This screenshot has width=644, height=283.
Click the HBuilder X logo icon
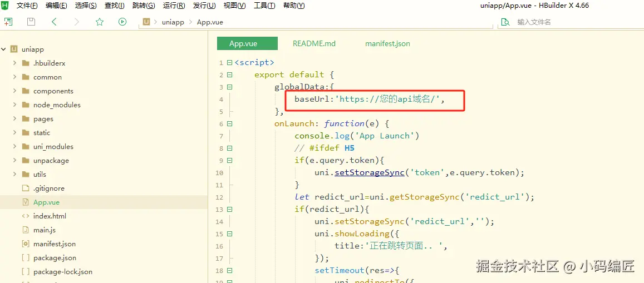pos(5,6)
